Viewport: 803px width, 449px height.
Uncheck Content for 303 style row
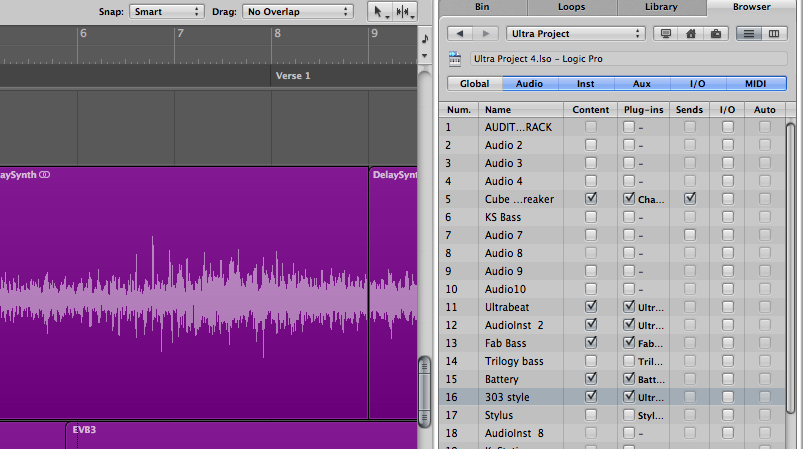(591, 397)
